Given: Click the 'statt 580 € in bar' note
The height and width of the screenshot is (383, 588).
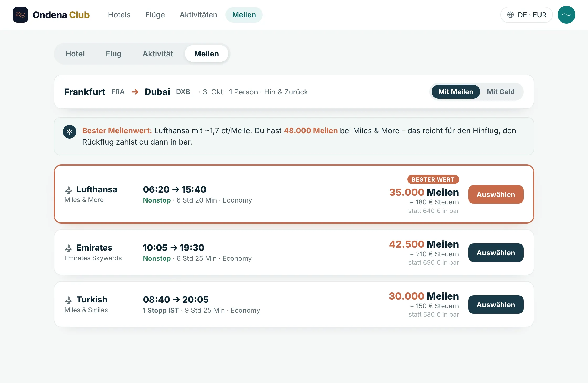Looking at the screenshot, I should click(x=434, y=315).
